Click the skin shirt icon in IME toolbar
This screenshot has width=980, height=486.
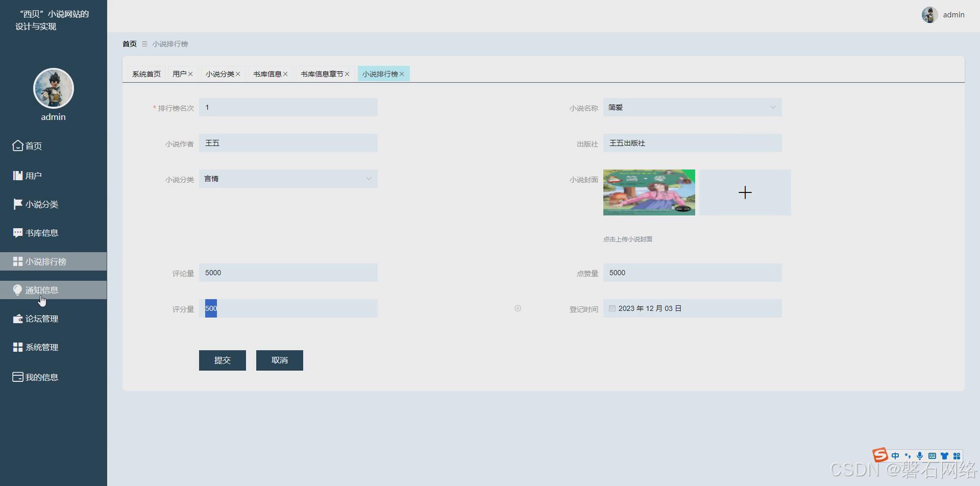pos(944,456)
